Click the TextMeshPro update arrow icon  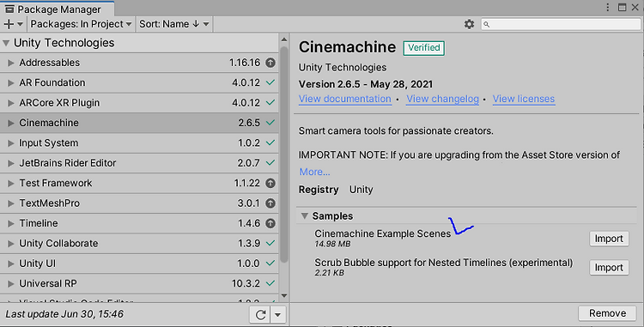(x=270, y=203)
